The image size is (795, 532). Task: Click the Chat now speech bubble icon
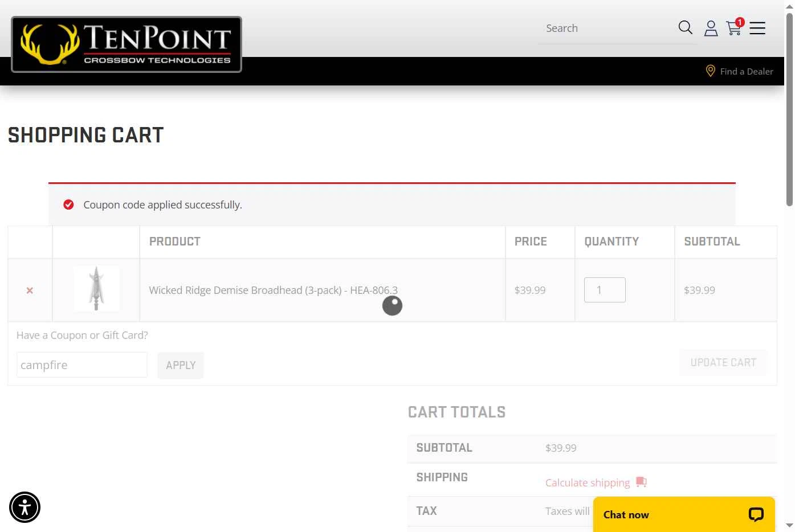(756, 514)
